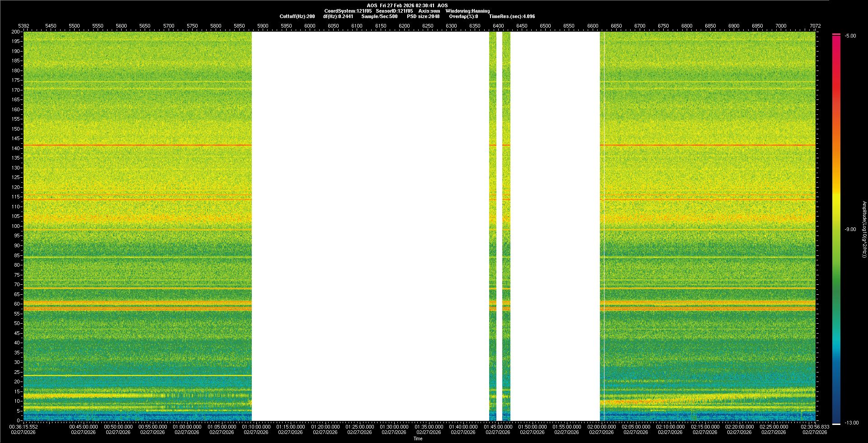Viewport: 868px width, 443px height.
Task: Click the 01:10:00.000 time label
Action: (256, 427)
